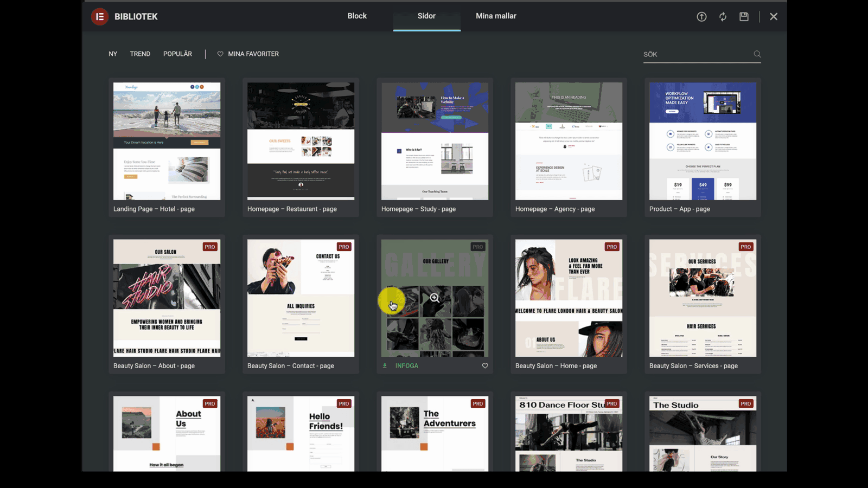Click the SÖK search input field
Viewport: 868px width, 488px height.
click(697, 54)
